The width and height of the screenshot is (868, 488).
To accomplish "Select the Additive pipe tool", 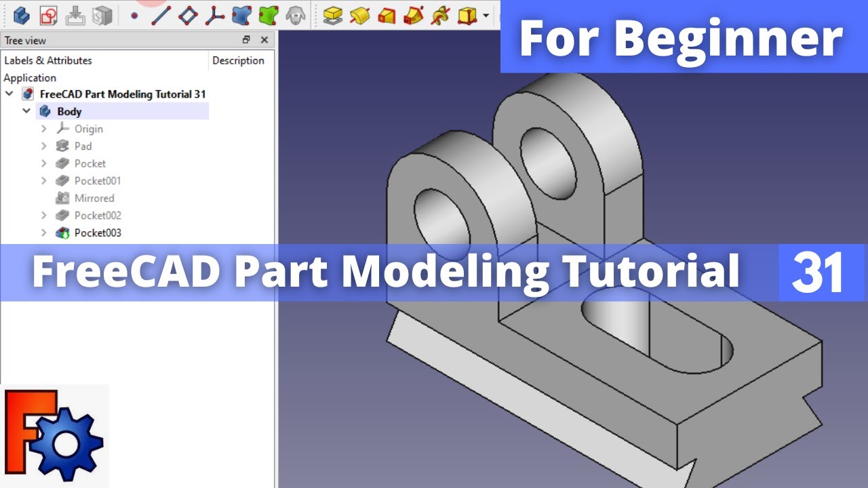I will click(x=413, y=14).
